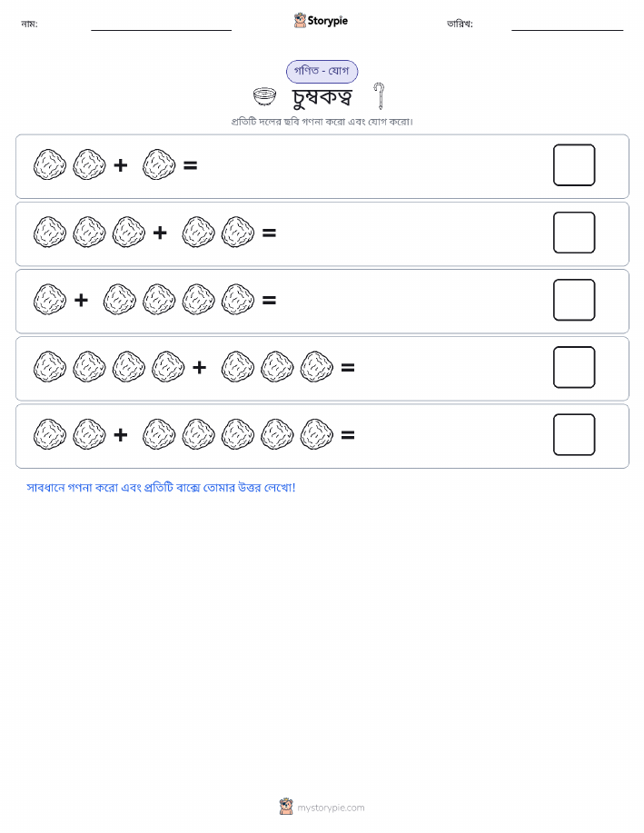Click the bowl icon beside the title

[264, 96]
